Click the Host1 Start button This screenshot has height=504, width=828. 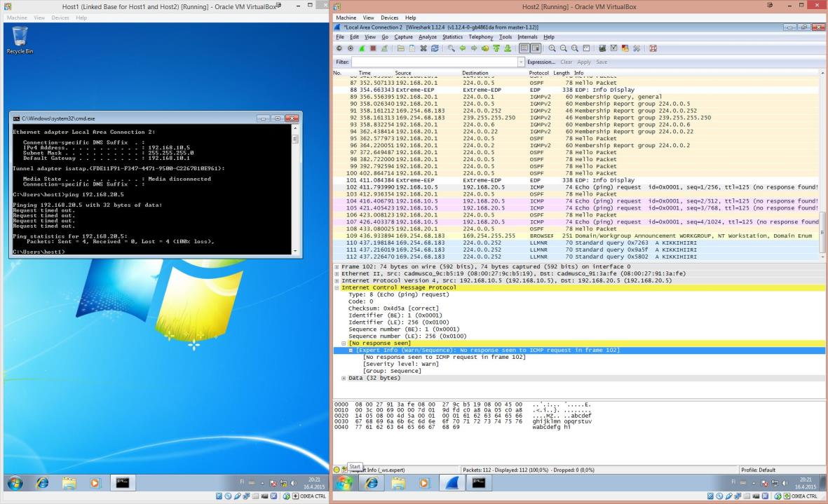(15, 483)
